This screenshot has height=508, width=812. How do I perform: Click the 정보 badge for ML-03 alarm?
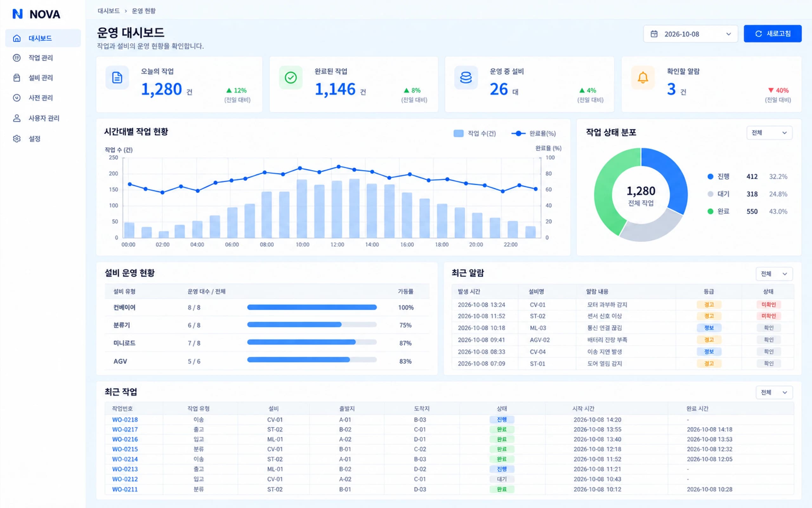(709, 328)
